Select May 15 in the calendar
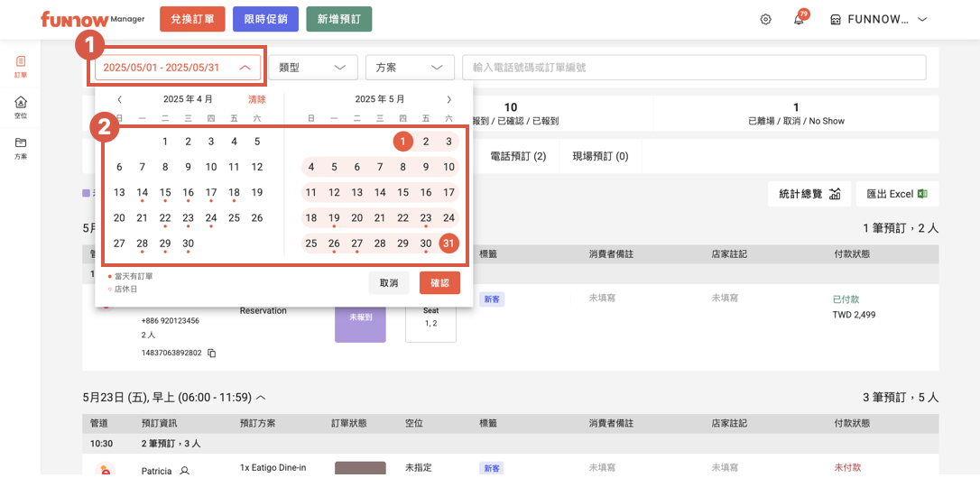Screen dimensions: 980x478 coord(402,192)
